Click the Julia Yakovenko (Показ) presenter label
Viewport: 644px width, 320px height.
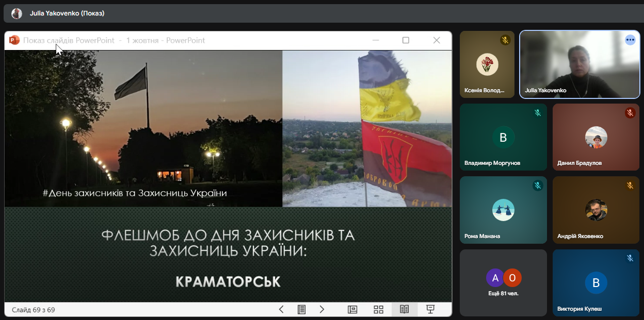pos(67,13)
